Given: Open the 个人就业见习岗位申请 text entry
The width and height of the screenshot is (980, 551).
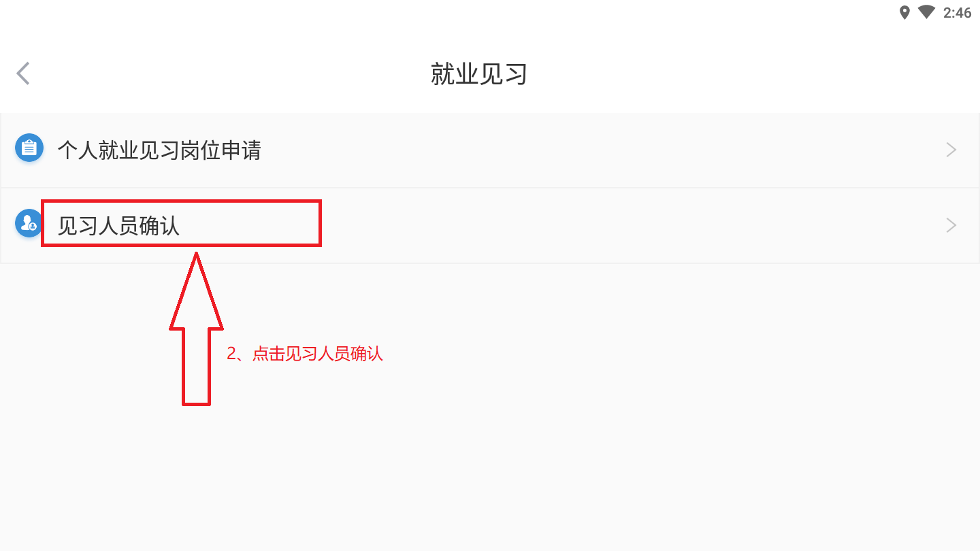Looking at the screenshot, I should click(x=159, y=150).
